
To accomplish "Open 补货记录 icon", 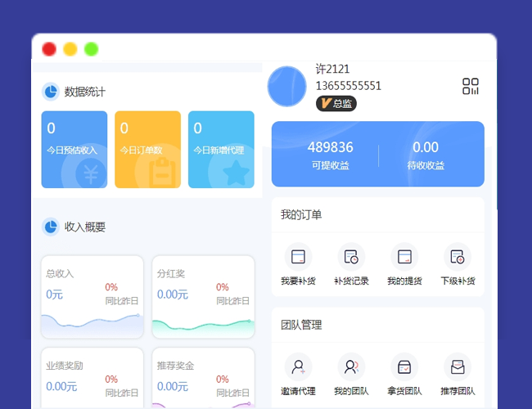I will (351, 257).
